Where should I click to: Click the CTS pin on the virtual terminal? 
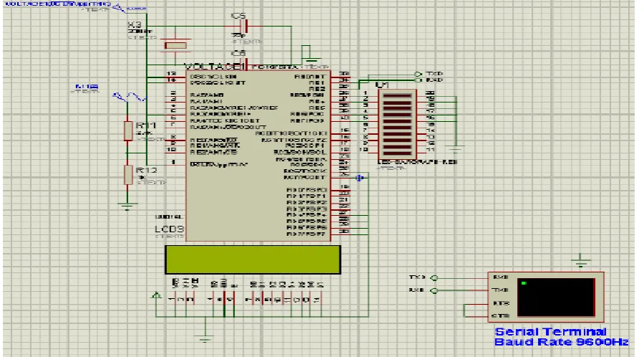[501, 315]
